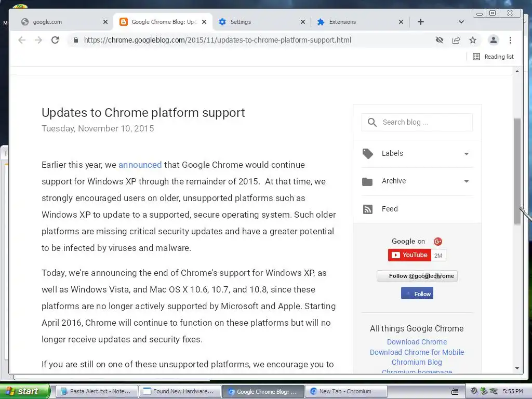The height and width of the screenshot is (399, 532).
Task: Click the address bar URL
Action: [218, 40]
